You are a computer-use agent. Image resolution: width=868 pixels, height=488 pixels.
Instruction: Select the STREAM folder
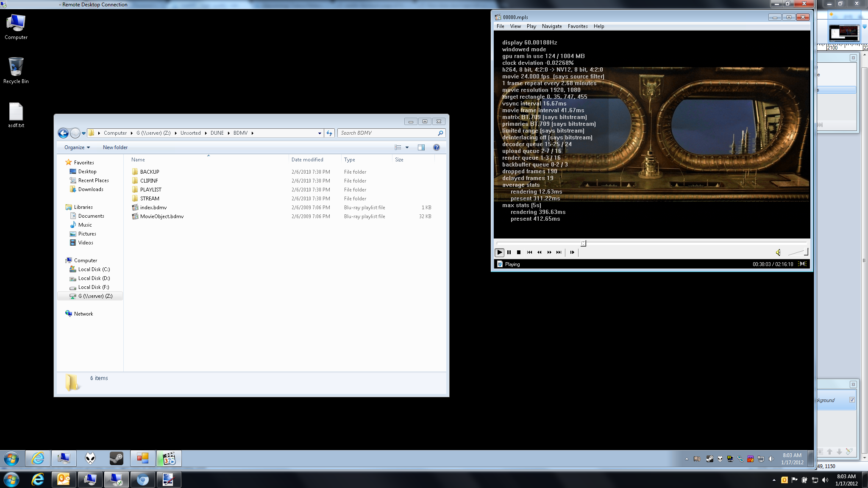click(150, 199)
